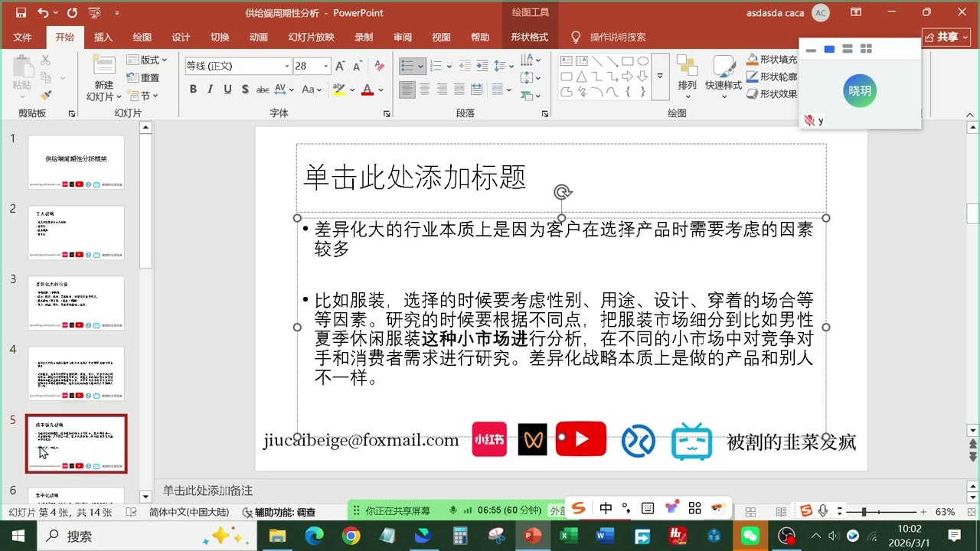Select the text box shape icon

coord(567,61)
